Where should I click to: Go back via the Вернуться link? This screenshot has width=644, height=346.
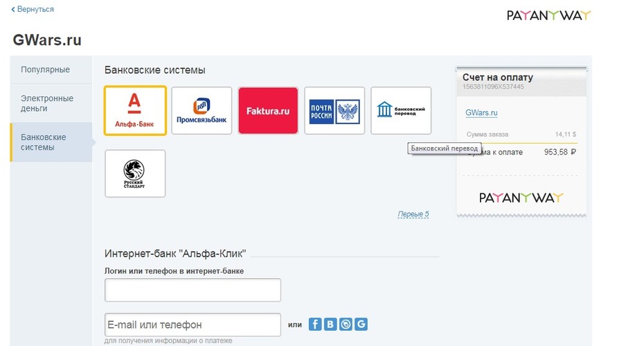(x=33, y=9)
